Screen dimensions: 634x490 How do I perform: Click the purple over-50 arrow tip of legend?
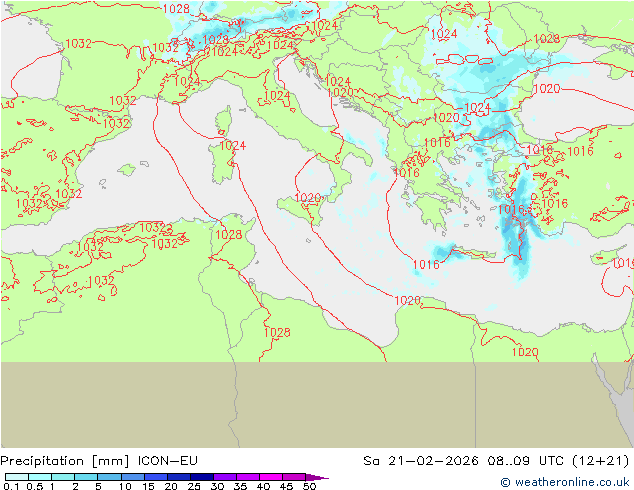click(x=317, y=477)
